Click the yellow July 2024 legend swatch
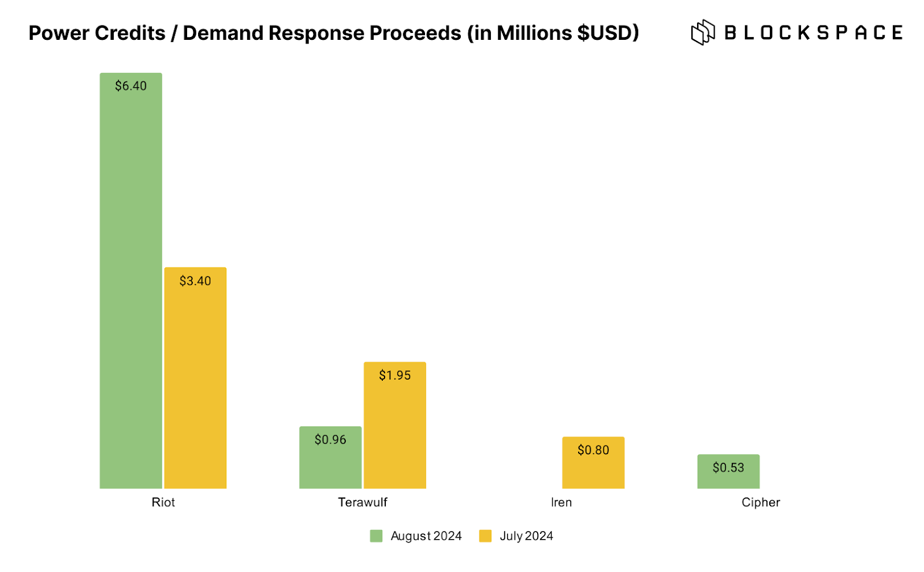This screenshot has width=924, height=572. tap(486, 536)
